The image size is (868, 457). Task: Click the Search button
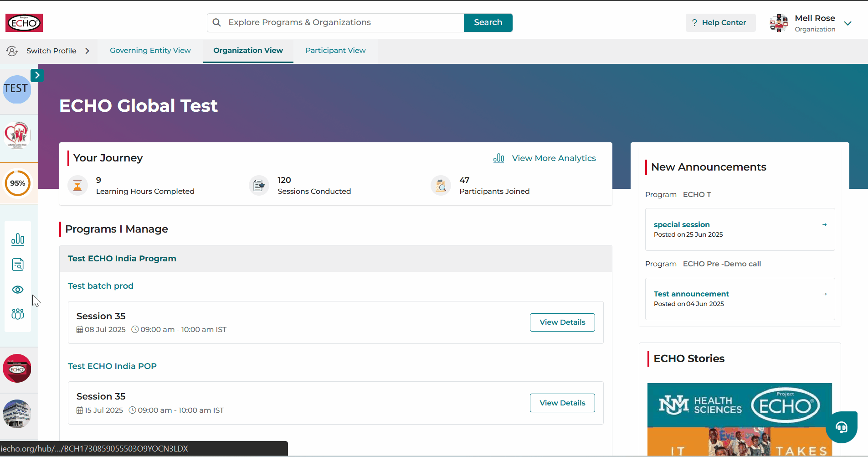488,23
